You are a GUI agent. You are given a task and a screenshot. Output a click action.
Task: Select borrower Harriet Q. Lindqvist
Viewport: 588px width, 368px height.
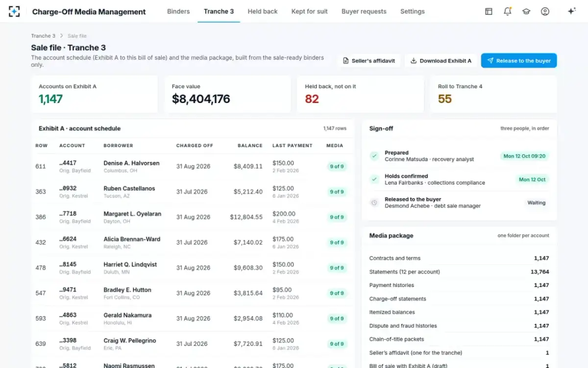click(x=130, y=264)
